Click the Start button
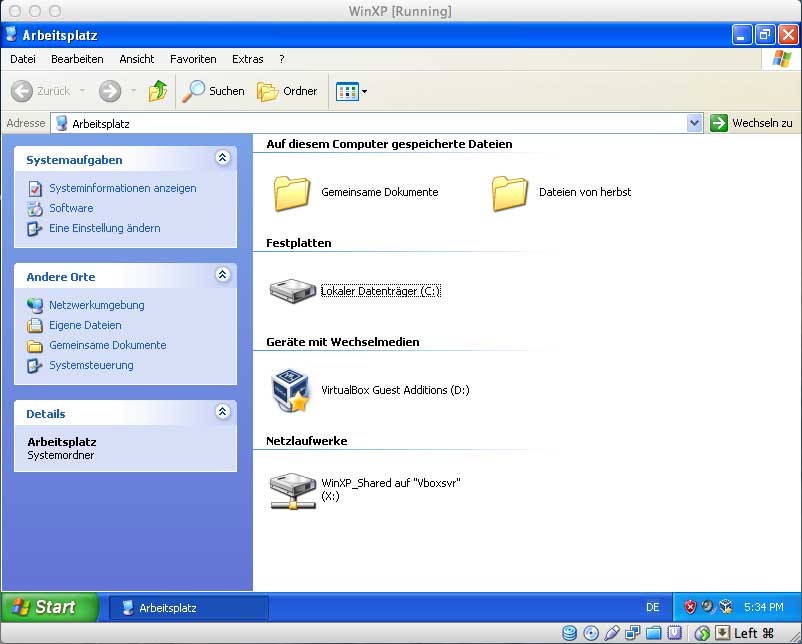The height and width of the screenshot is (644, 802). pos(49,607)
